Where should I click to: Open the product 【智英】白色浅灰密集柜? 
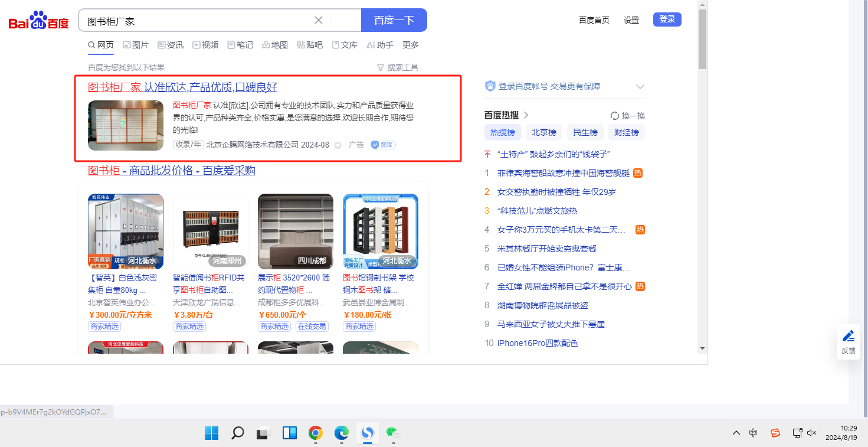click(123, 284)
